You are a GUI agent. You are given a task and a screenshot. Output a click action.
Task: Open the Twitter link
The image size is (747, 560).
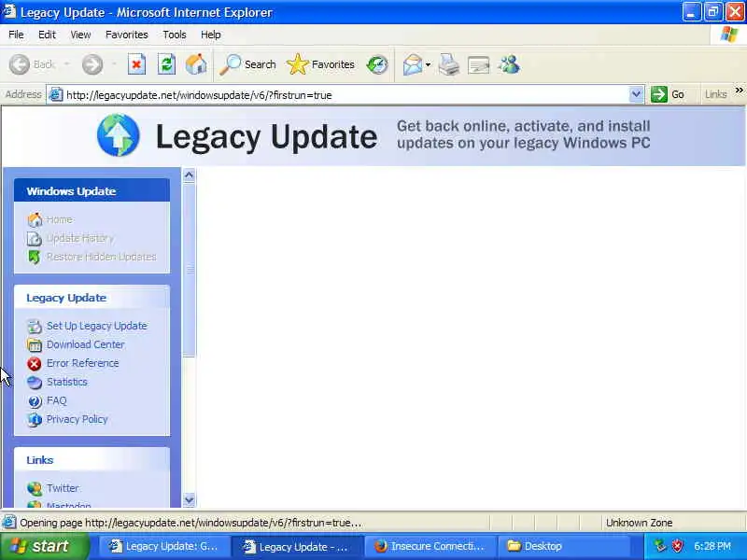[x=63, y=488]
